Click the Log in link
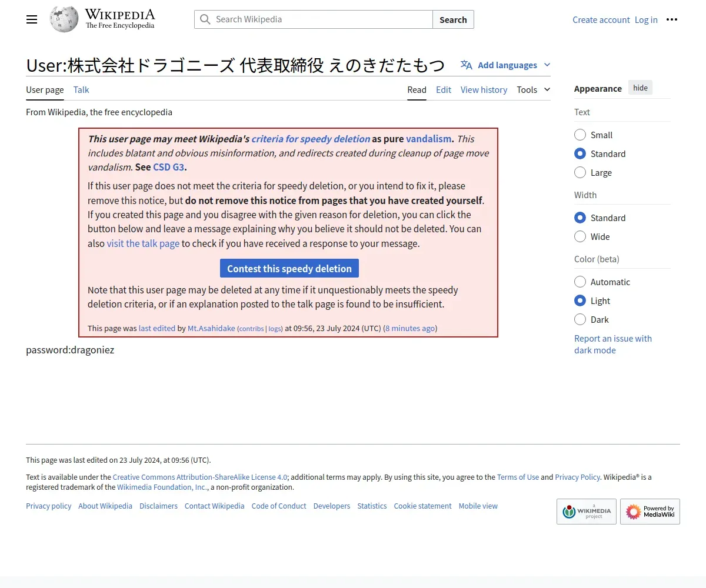706x588 pixels. click(x=646, y=19)
